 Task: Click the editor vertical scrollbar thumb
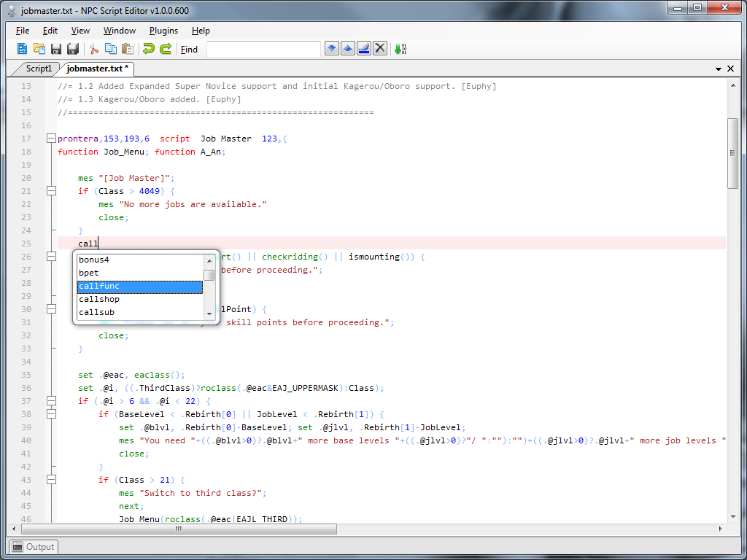point(732,153)
